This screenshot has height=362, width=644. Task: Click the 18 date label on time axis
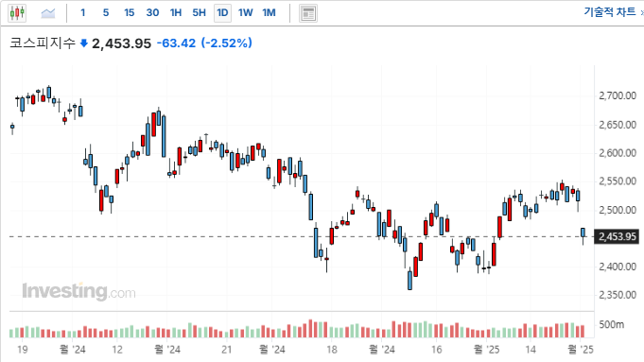tap(331, 350)
